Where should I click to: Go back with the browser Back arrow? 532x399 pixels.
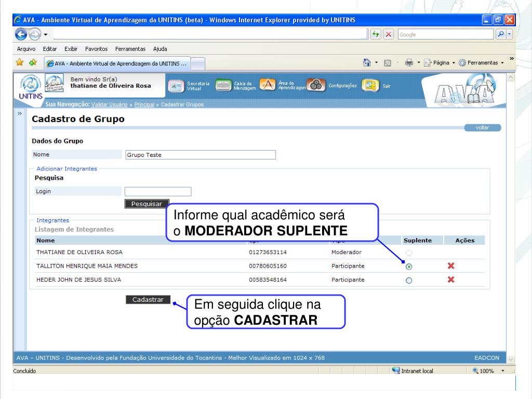[21, 34]
